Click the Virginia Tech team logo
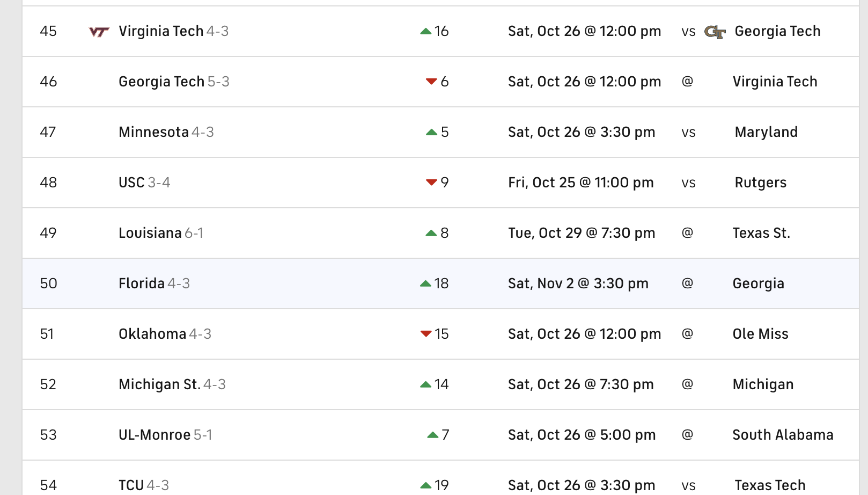The height and width of the screenshot is (495, 868). (99, 32)
